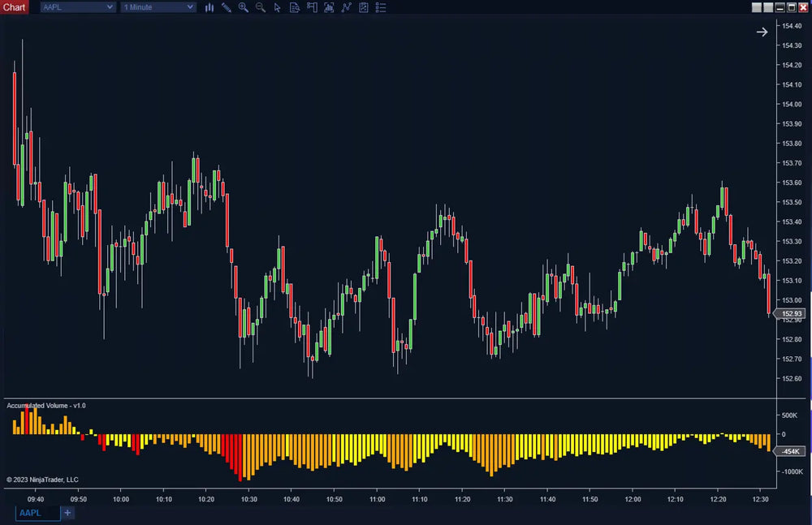The height and width of the screenshot is (525, 812).
Task: Open the chart style selector icon
Action: point(209,7)
